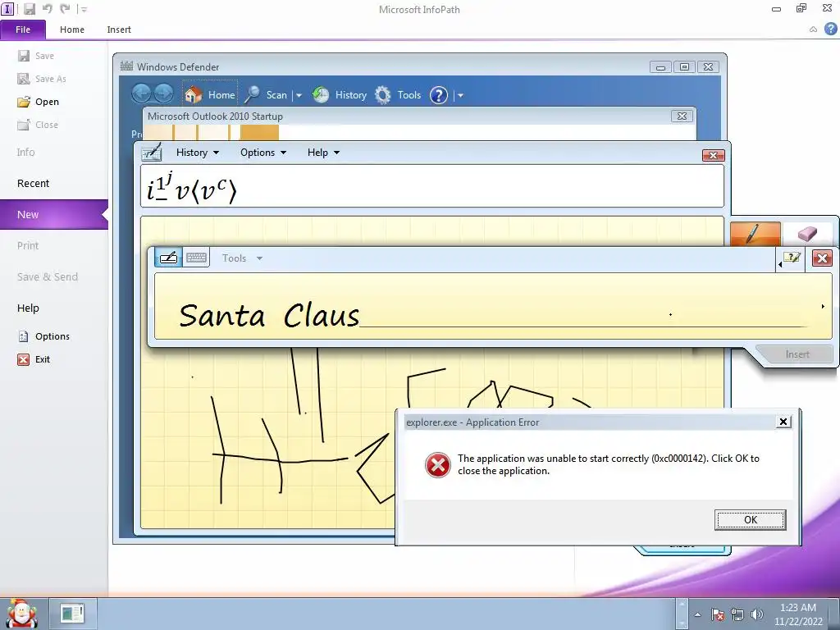The image size is (840, 630).
Task: Show hidden icons in the system tray
Action: tap(697, 614)
